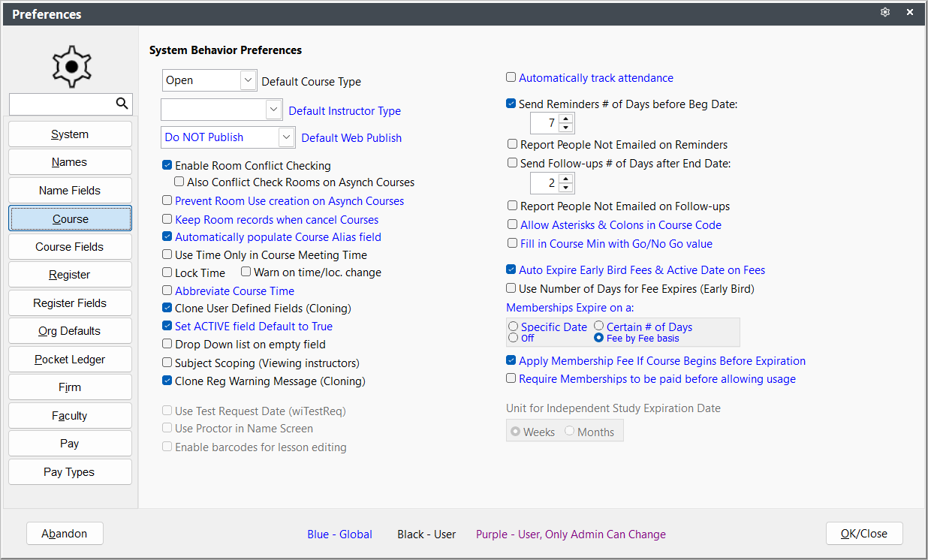The width and height of the screenshot is (928, 560).
Task: Click the large gear logo above the search box
Action: click(71, 66)
